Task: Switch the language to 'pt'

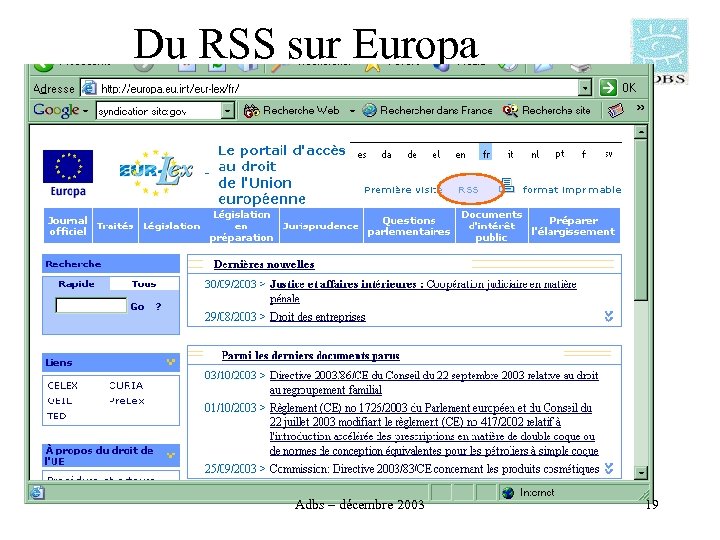Action: (x=559, y=155)
